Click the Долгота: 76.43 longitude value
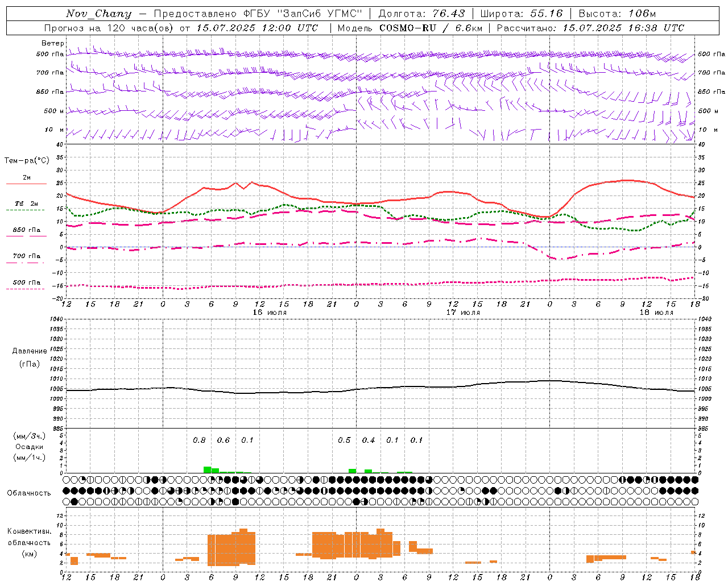 tap(421, 14)
